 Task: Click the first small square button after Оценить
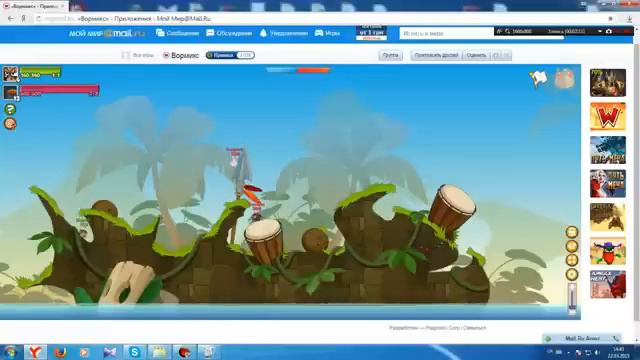496,56
